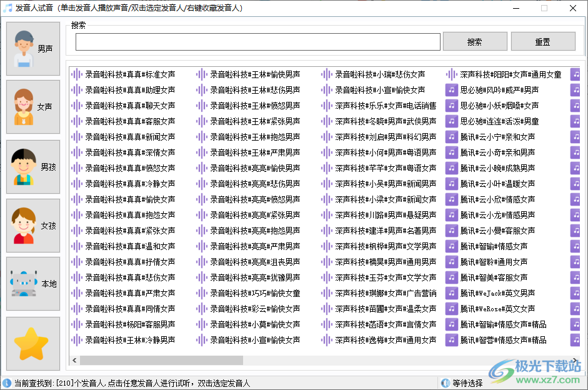Play voice 深声科技#川路#男声#悬疑男声

[x=386, y=215]
